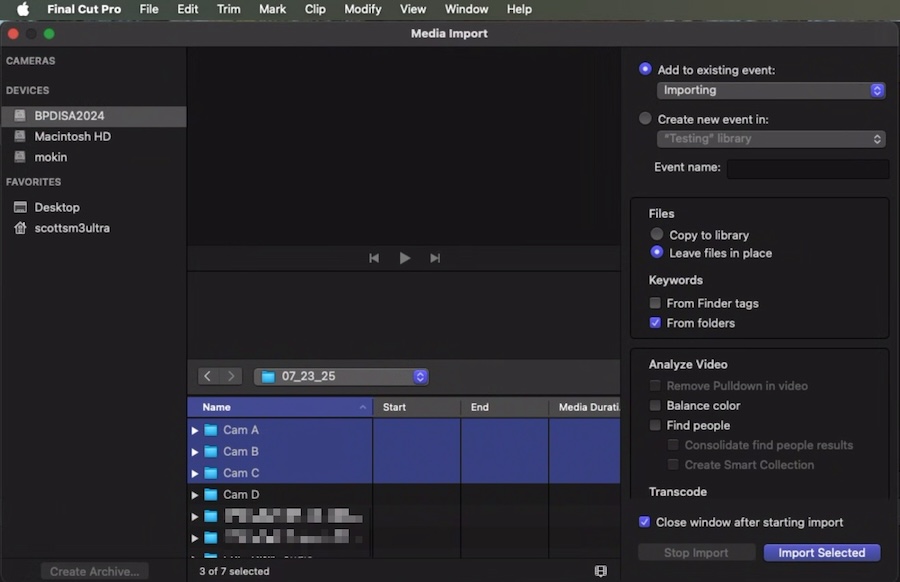900x582 pixels.
Task: Go forward in folder navigation
Action: 231,376
